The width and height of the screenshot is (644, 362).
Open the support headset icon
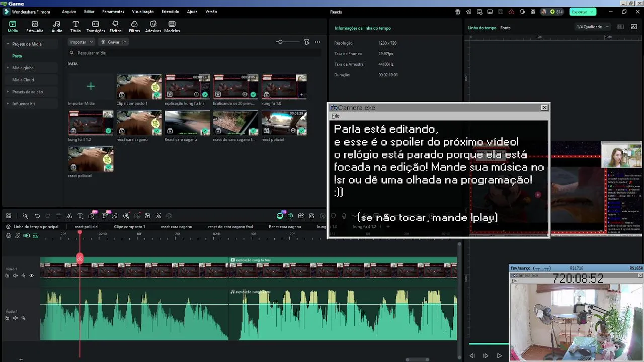[x=522, y=12]
